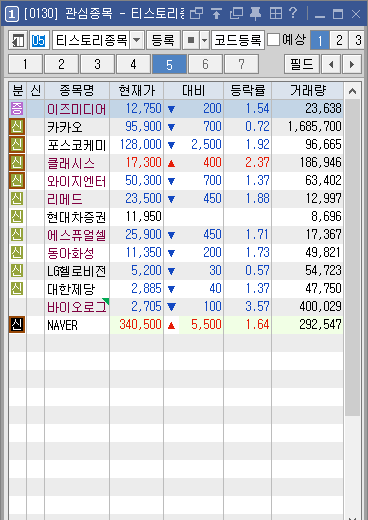Click the 128,000 price of 포스코케미
Viewport: 368px width, 520px height.
click(137, 145)
